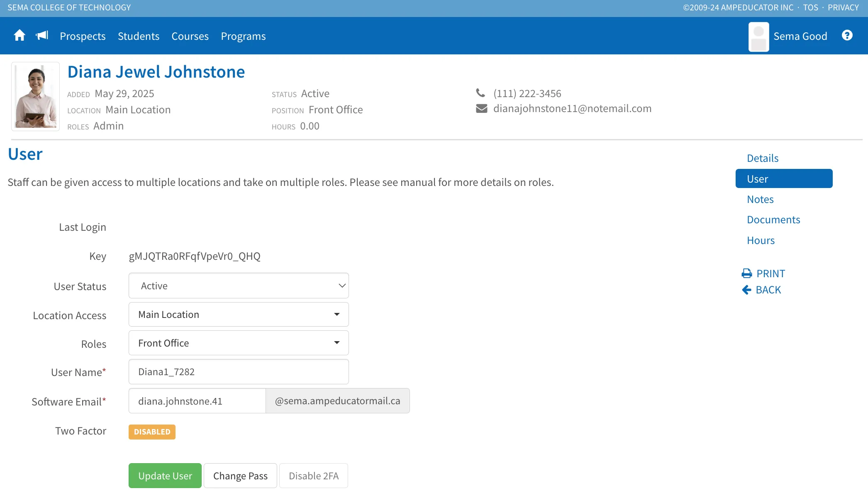Click the Software Email input field

[x=197, y=401]
